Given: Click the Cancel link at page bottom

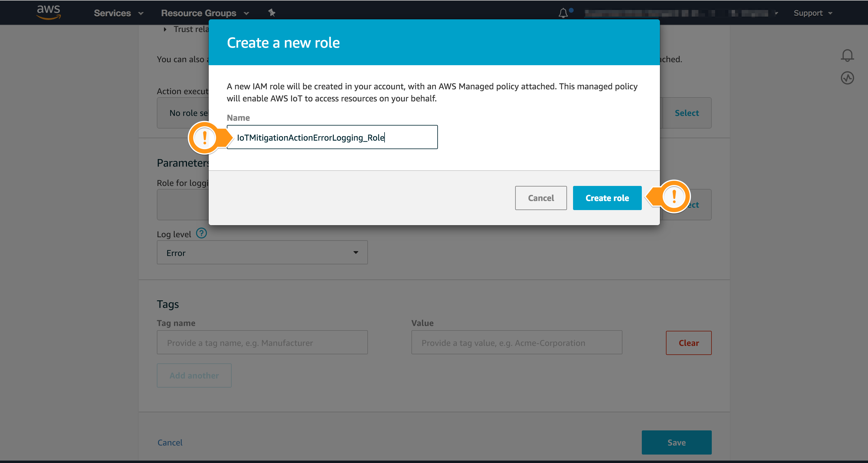Looking at the screenshot, I should pyautogui.click(x=170, y=442).
